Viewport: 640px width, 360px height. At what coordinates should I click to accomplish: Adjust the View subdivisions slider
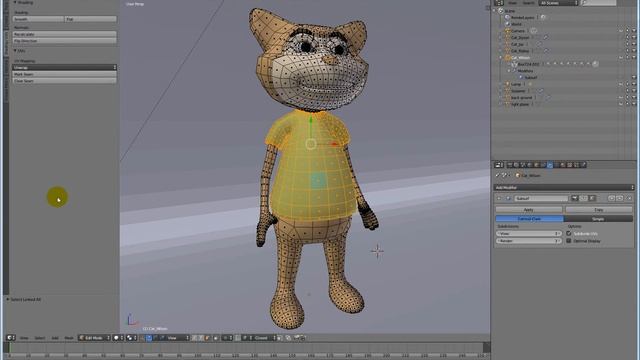coord(529,233)
